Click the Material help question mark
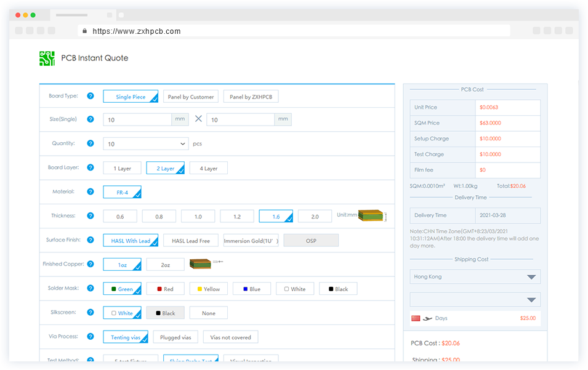This screenshot has width=588, height=370. (x=91, y=191)
